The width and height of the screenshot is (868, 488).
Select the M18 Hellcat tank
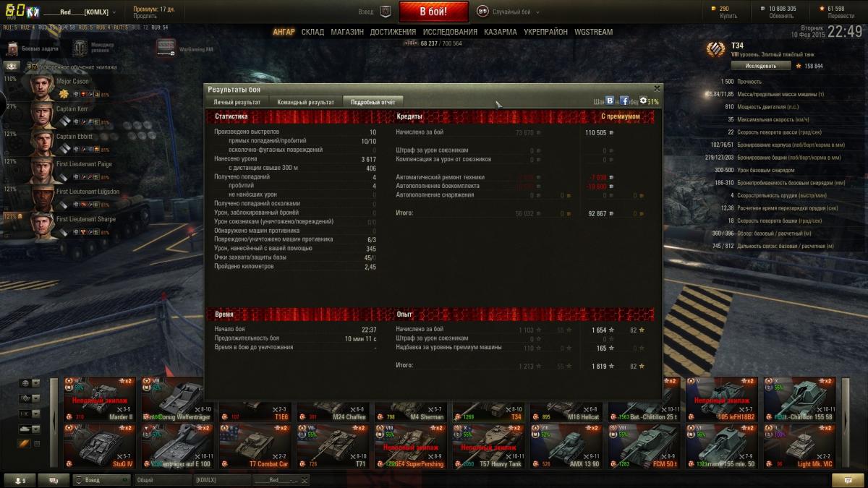pos(565,411)
